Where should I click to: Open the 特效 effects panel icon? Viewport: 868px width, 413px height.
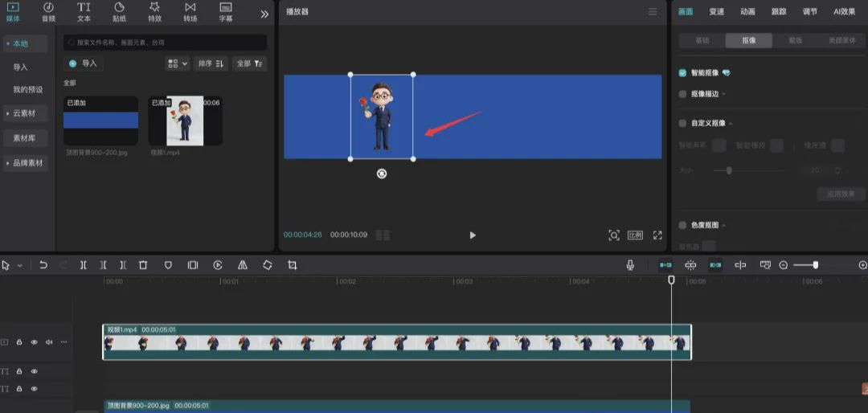coord(154,11)
